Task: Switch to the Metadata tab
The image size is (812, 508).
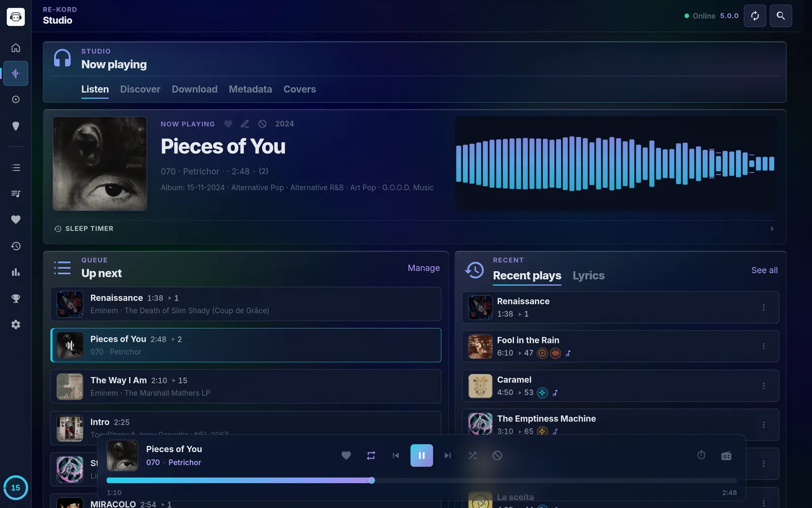Action: [x=250, y=89]
